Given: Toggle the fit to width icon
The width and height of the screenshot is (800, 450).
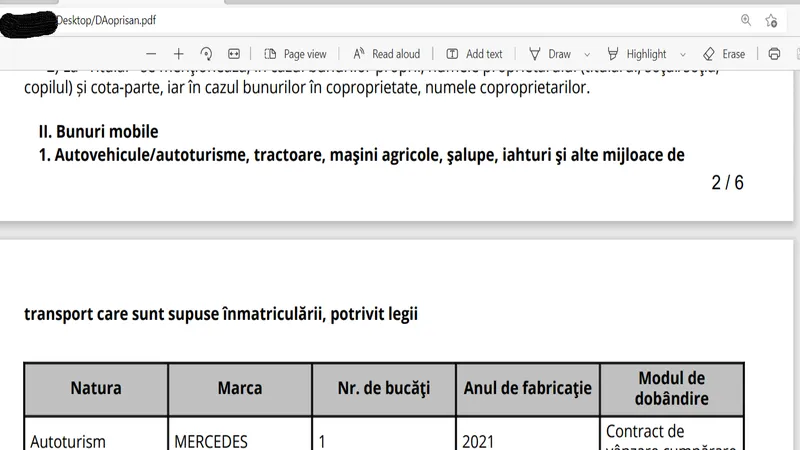Looking at the screenshot, I should 234,54.
